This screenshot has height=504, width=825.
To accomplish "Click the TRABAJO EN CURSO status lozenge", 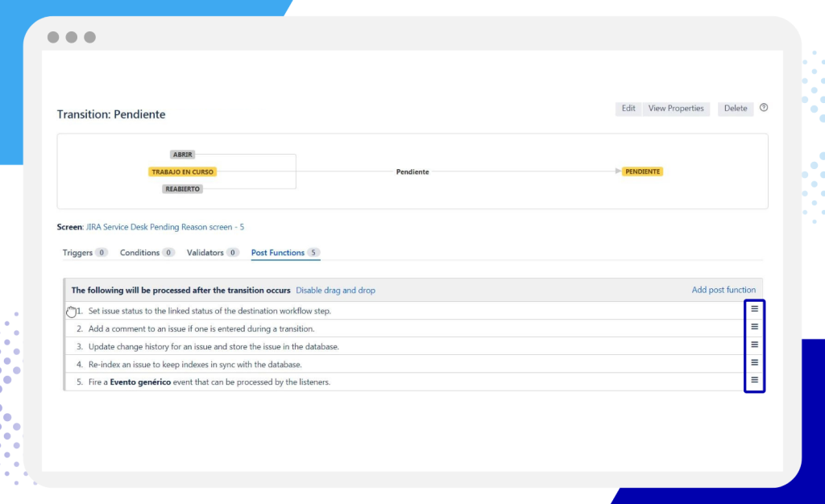I will click(x=183, y=171).
